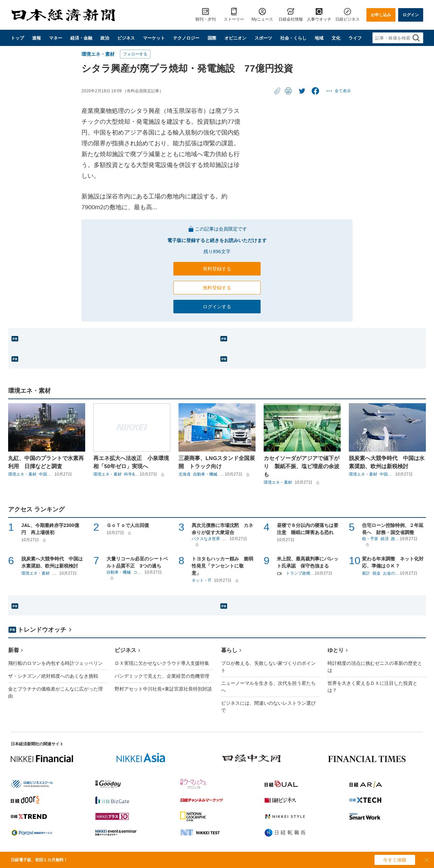
Task: Expand the ゆとり category heading
Action: point(338,650)
